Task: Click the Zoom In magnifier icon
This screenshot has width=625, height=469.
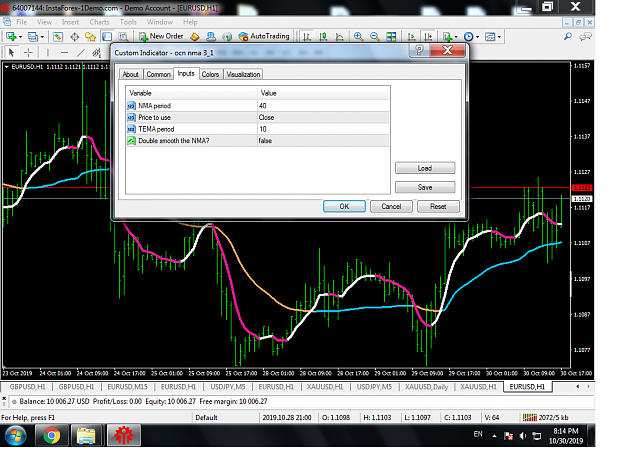Action: tap(358, 37)
